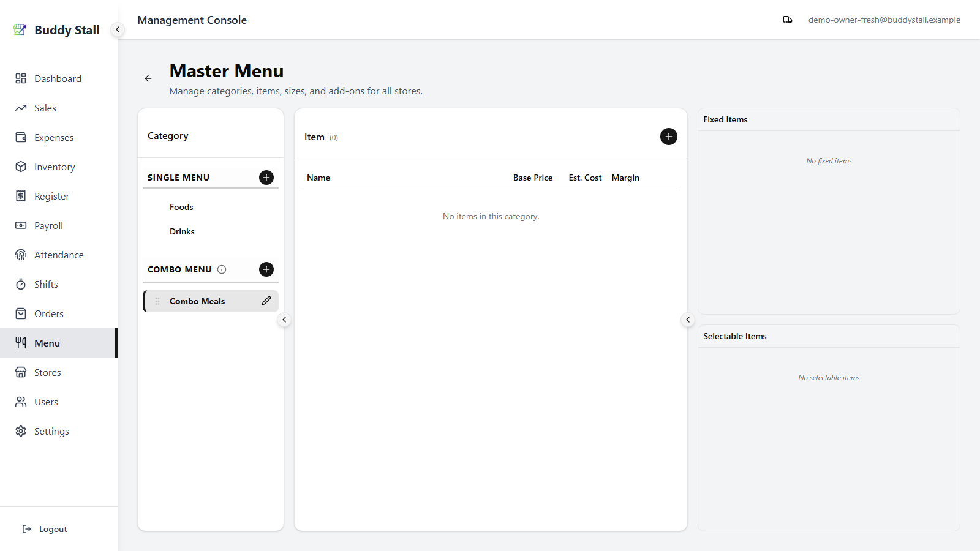
Task: Click the Users people icon
Action: tap(21, 402)
